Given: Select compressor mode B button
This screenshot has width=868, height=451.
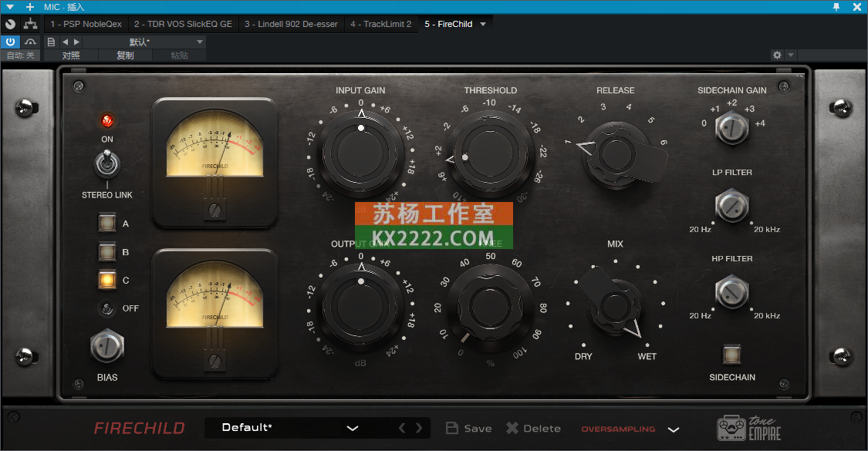Looking at the screenshot, I should [x=106, y=252].
